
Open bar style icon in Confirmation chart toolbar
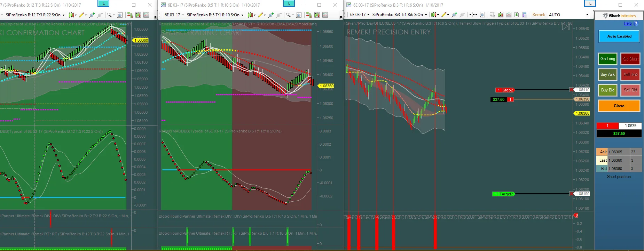coord(71,15)
